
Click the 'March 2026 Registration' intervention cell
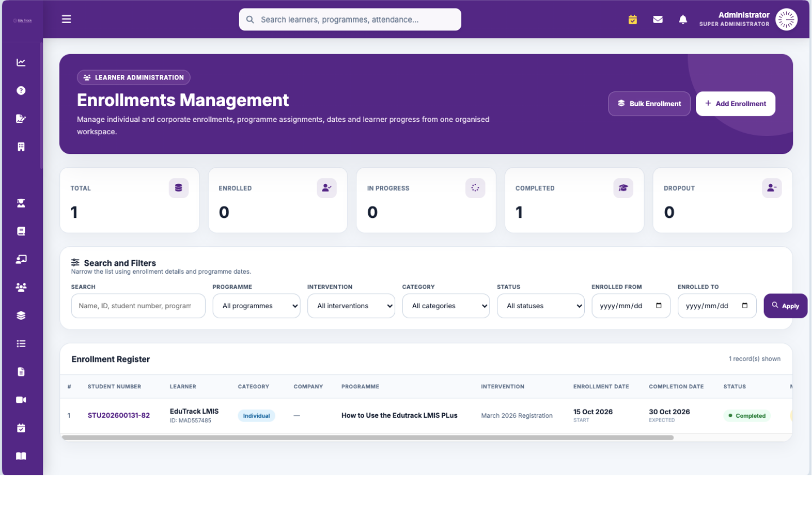click(517, 416)
